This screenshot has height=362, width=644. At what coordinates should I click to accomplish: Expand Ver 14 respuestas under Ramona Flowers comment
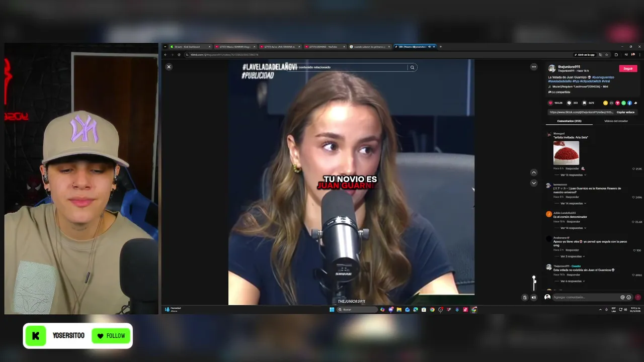pos(573,204)
